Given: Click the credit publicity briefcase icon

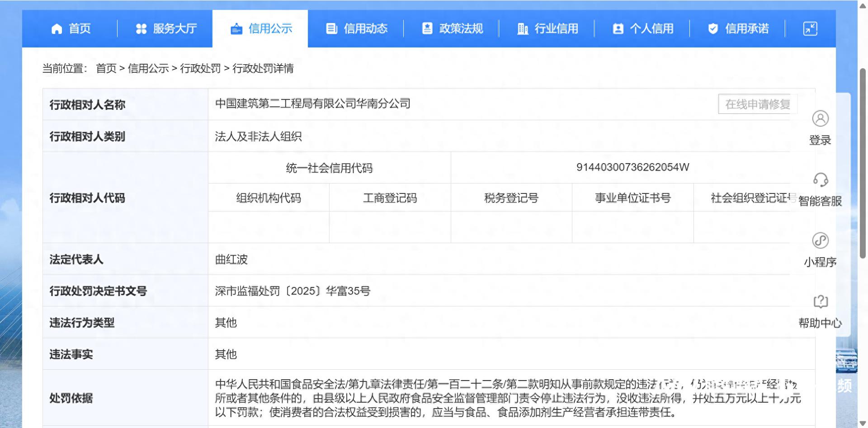Looking at the screenshot, I should click(236, 29).
